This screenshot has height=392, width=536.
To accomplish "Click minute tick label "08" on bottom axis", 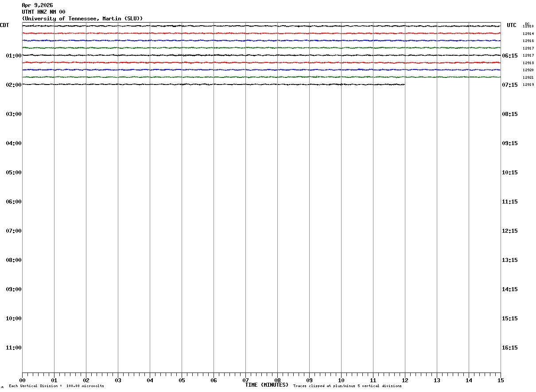I will click(277, 380).
